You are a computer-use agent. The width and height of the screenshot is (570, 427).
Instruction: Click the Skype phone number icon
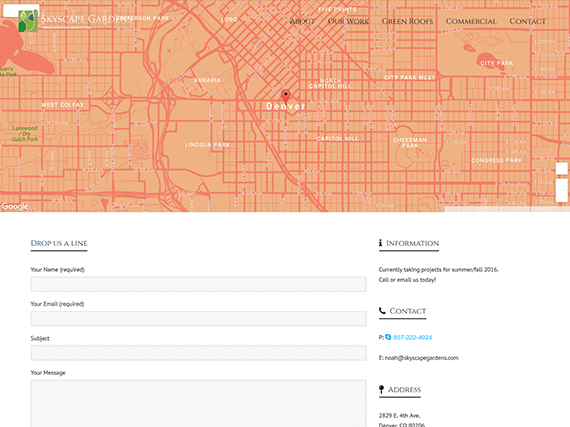point(388,337)
